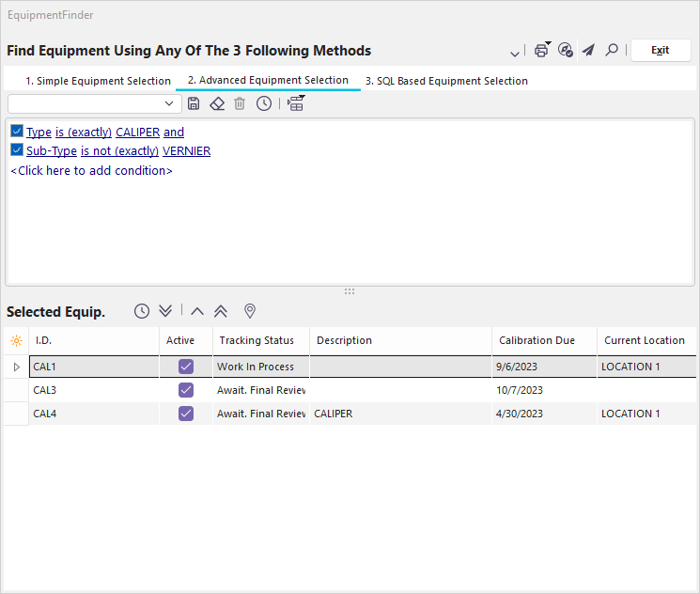Open the dropdown chevron left of print icon
Image resolution: width=700 pixels, height=594 pixels.
[515, 53]
